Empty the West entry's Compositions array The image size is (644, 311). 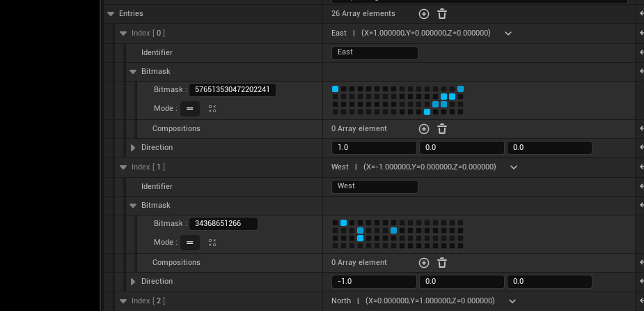click(442, 263)
